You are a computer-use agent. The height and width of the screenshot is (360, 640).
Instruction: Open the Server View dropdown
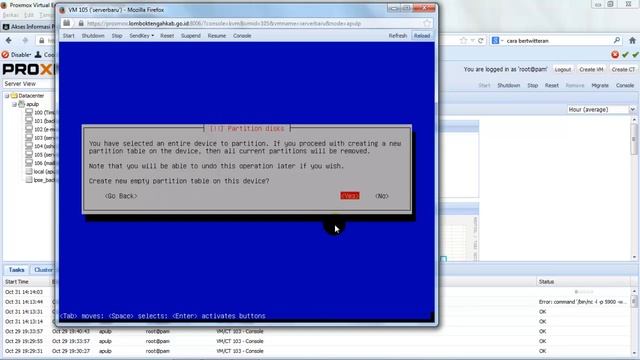29,84
